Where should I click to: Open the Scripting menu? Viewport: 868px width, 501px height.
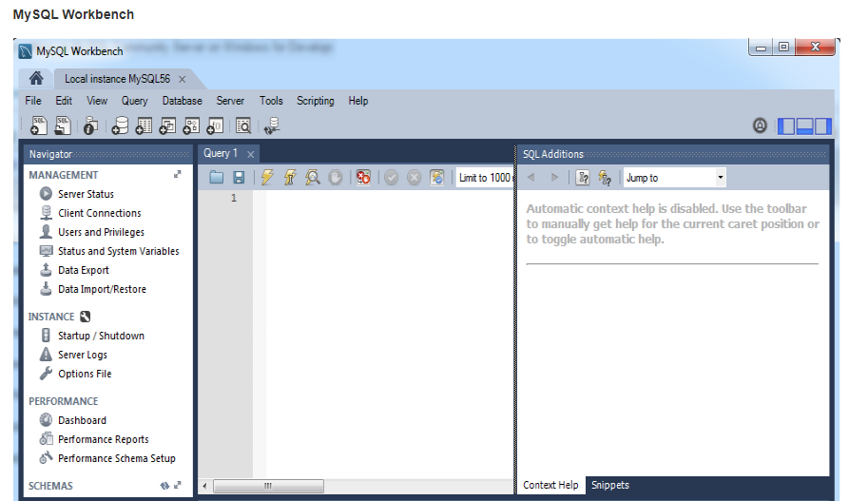point(316,101)
